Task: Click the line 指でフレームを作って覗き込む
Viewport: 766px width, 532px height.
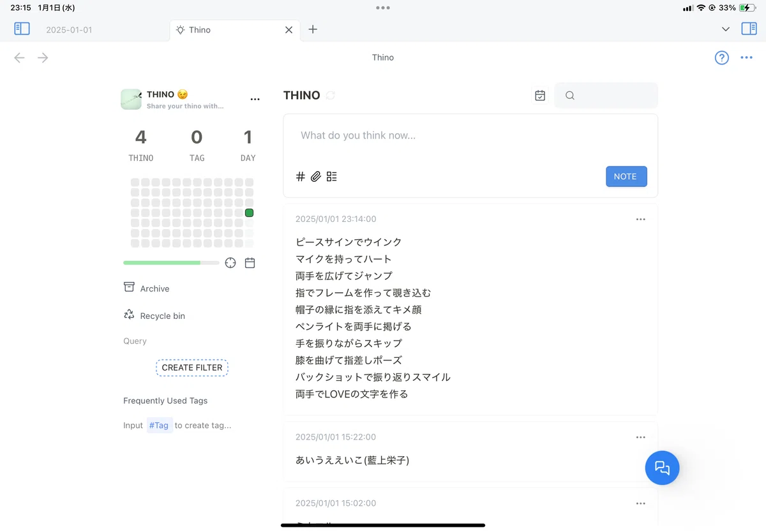Action: (x=363, y=293)
